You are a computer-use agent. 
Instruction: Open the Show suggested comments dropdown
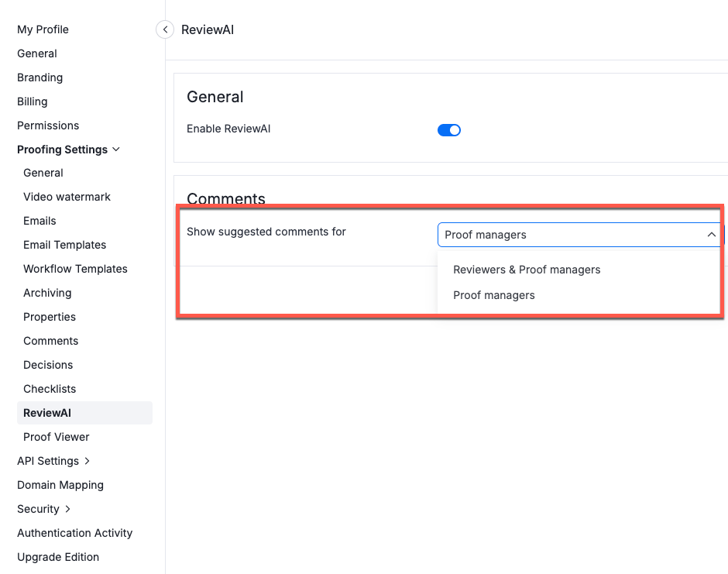point(579,235)
